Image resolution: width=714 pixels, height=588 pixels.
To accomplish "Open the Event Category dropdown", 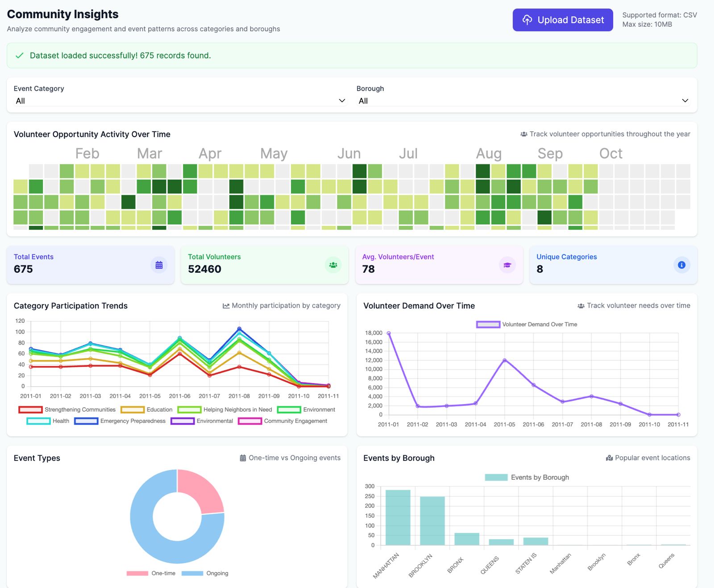I will [180, 101].
